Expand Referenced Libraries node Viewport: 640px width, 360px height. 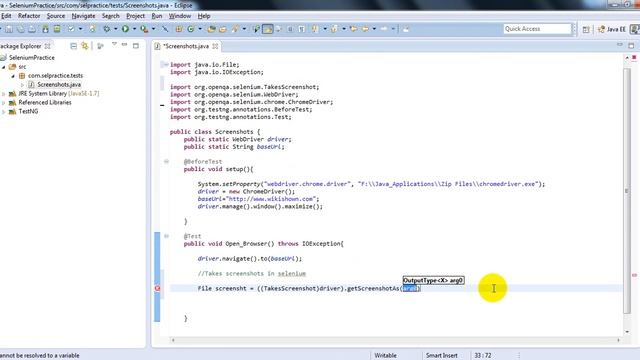(4, 102)
